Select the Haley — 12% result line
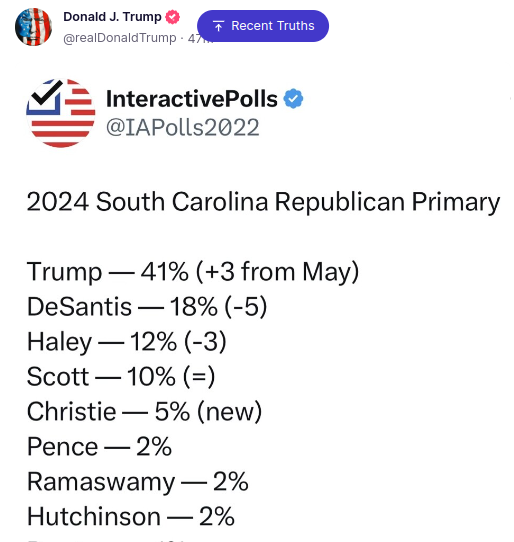Viewport: 514px width, 542px height. click(x=127, y=342)
